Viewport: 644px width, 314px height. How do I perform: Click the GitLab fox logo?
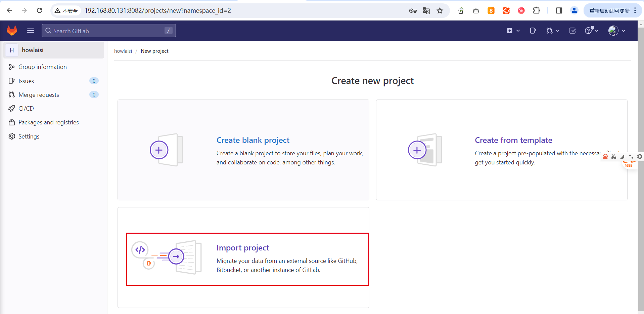coord(12,31)
